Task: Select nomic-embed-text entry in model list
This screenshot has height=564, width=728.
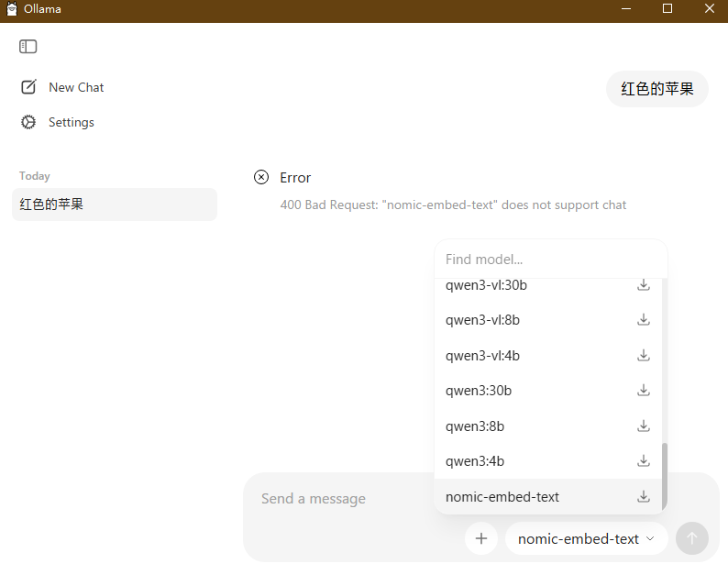Action: [502, 497]
